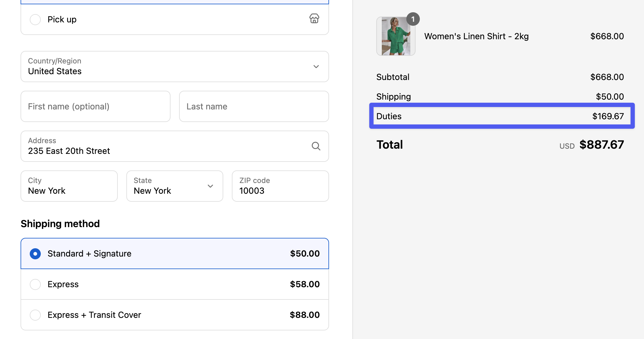
Task: Select Standard + Signature shipping radio
Action: point(35,254)
